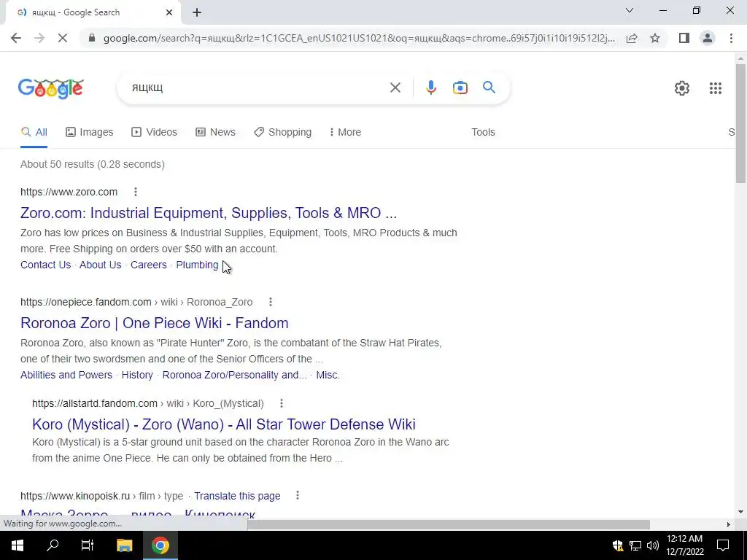Switch to Videos results tab

[x=155, y=132]
